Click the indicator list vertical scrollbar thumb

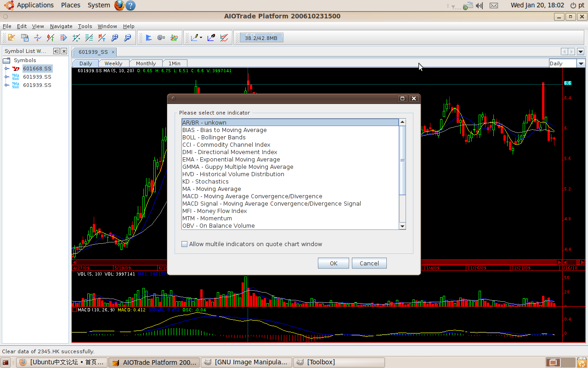tap(402, 160)
